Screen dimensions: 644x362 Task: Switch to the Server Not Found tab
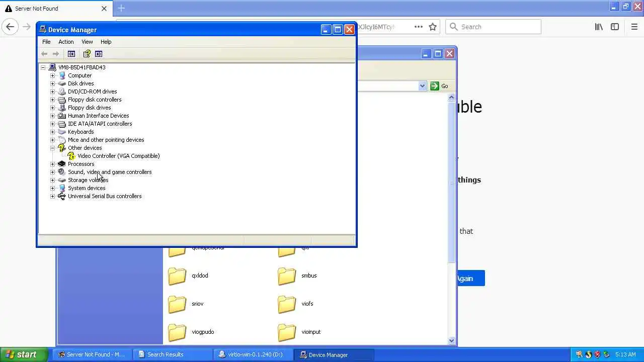(55, 9)
